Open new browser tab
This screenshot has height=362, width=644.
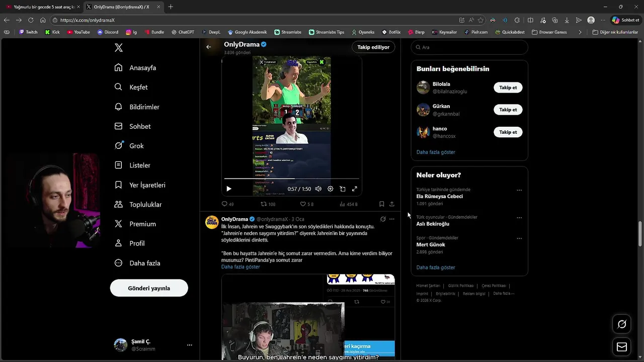point(171,7)
